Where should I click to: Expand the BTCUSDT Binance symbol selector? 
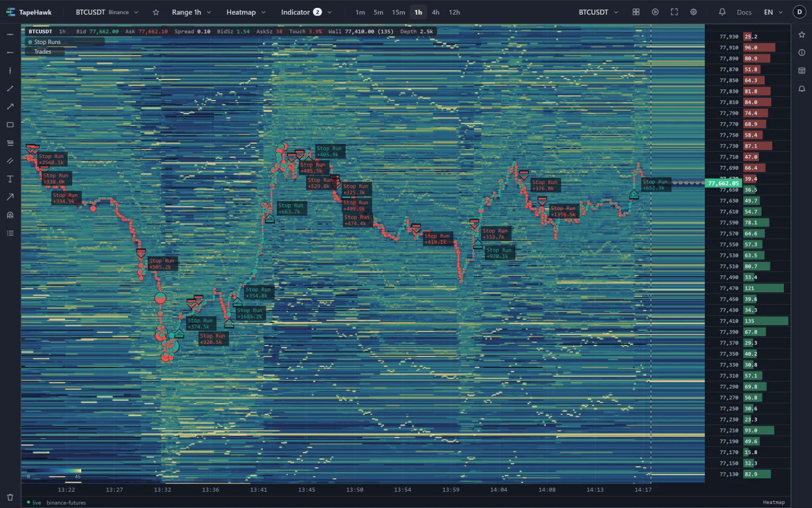click(x=107, y=12)
